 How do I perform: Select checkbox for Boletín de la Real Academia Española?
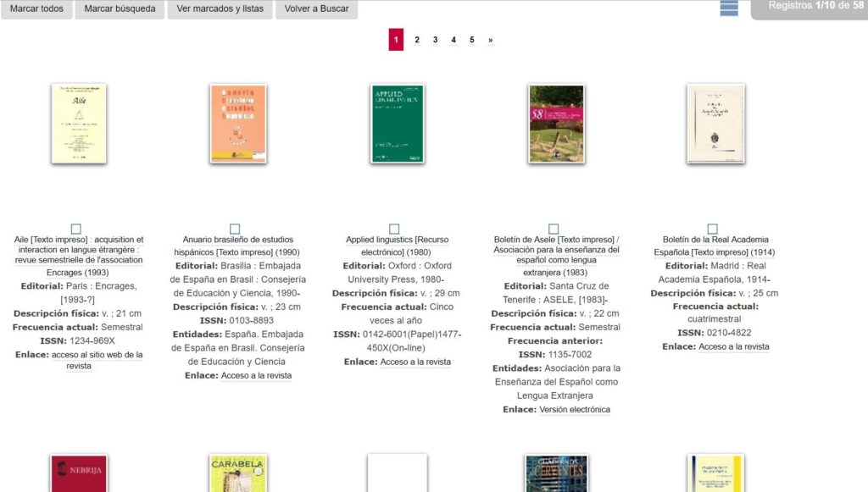(712, 229)
